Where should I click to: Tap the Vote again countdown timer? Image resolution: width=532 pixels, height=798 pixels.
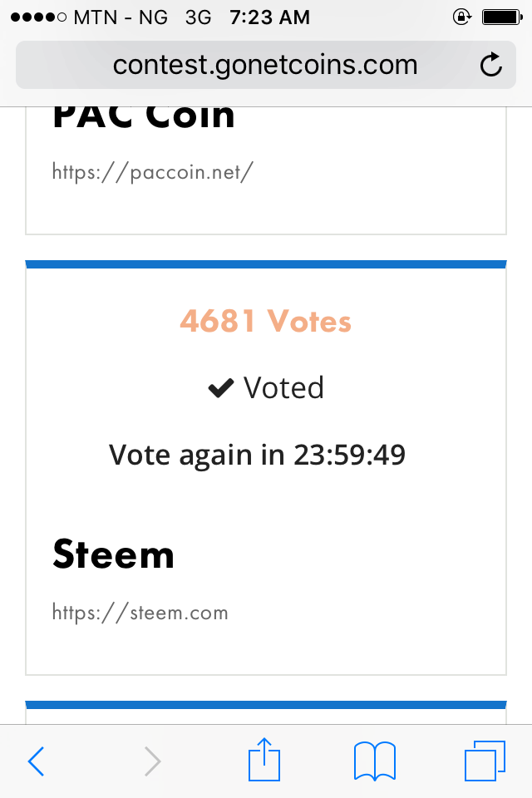(349, 455)
